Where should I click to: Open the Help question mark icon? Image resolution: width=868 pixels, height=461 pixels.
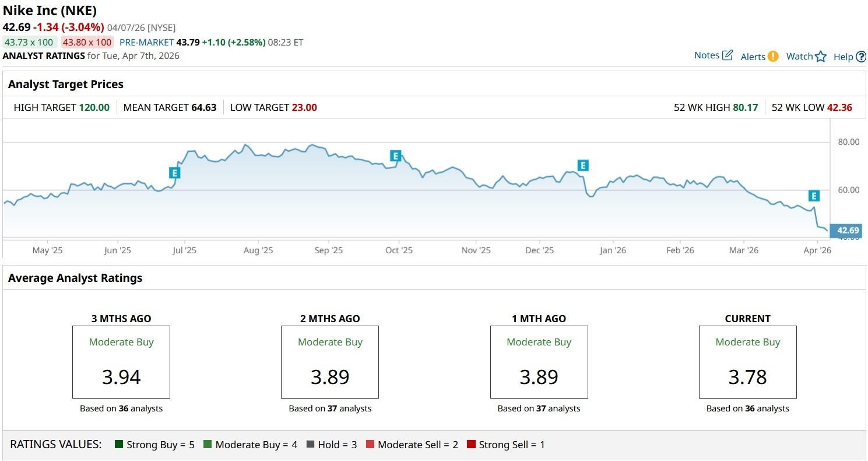click(860, 57)
